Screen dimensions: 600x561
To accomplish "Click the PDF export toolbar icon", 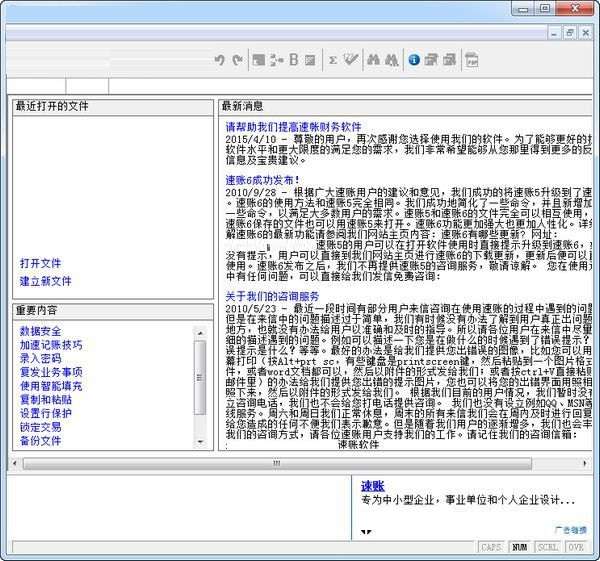I will tap(471, 60).
